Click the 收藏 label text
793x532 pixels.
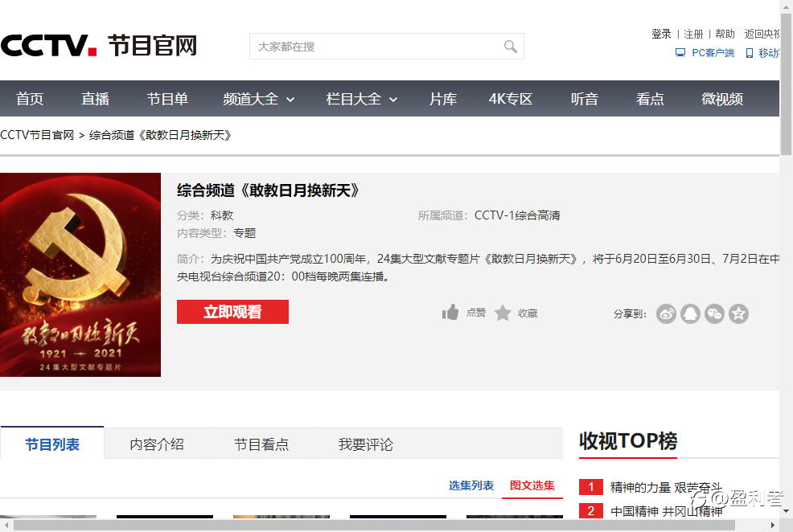(x=528, y=313)
